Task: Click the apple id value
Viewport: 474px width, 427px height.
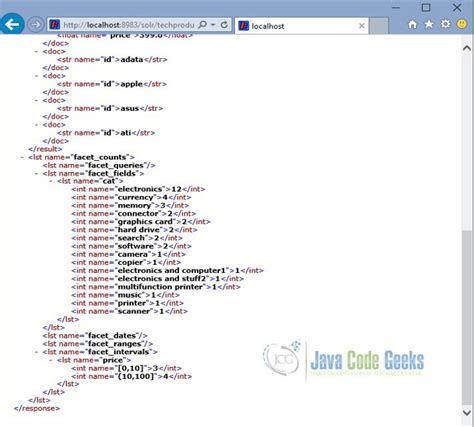Action: point(131,84)
